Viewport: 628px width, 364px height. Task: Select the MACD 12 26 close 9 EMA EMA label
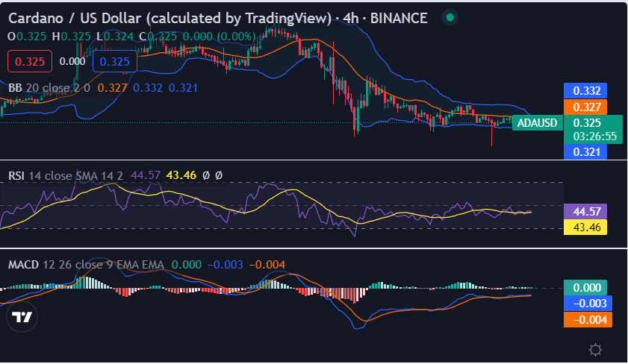[86, 264]
